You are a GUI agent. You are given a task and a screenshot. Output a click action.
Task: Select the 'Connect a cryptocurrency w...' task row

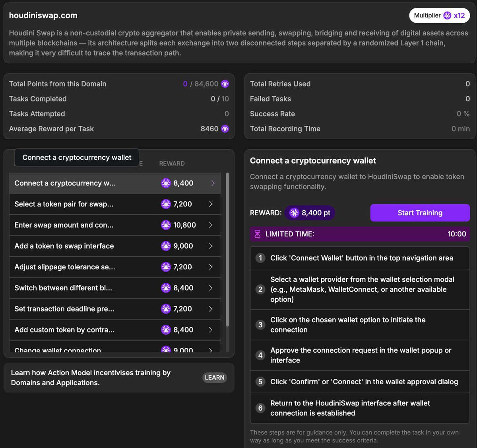(x=115, y=183)
